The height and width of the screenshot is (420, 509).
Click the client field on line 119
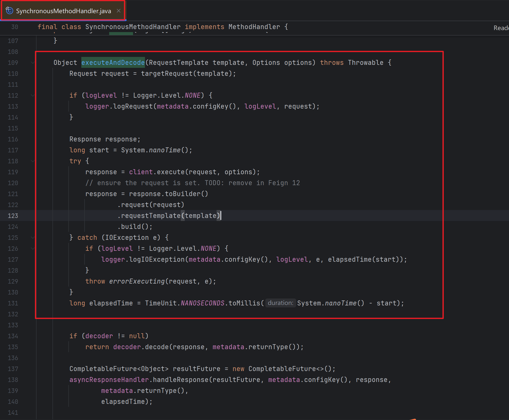(x=141, y=172)
